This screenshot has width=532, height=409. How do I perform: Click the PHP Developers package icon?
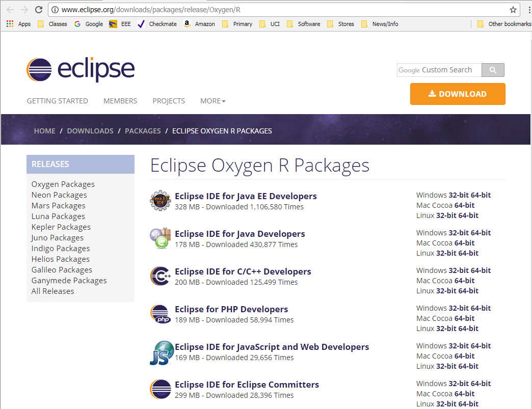coord(159,314)
